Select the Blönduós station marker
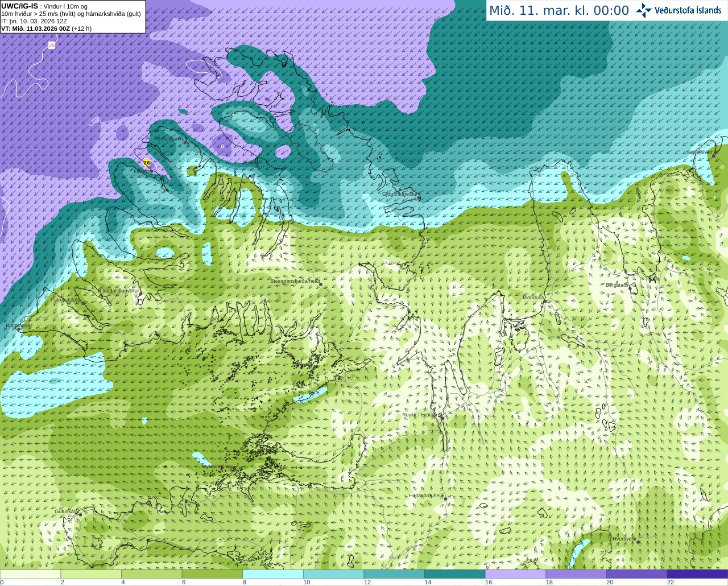 [544, 302]
